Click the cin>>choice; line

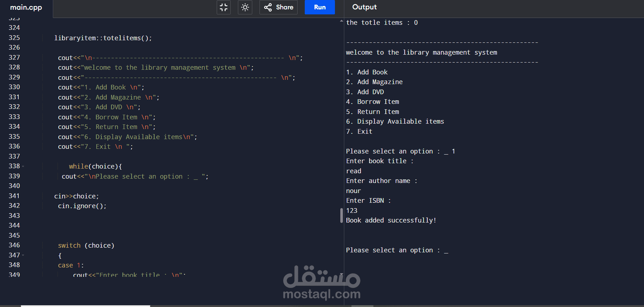[x=77, y=196]
